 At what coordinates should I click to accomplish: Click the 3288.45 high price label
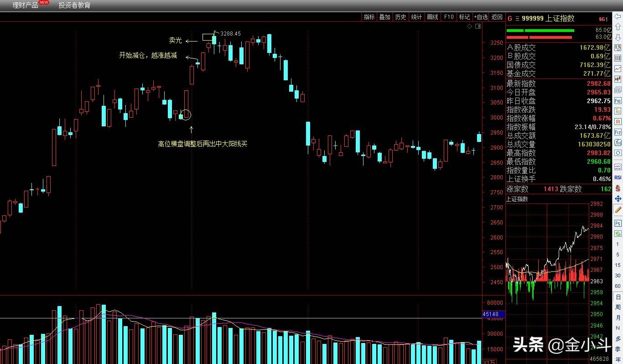(x=230, y=34)
